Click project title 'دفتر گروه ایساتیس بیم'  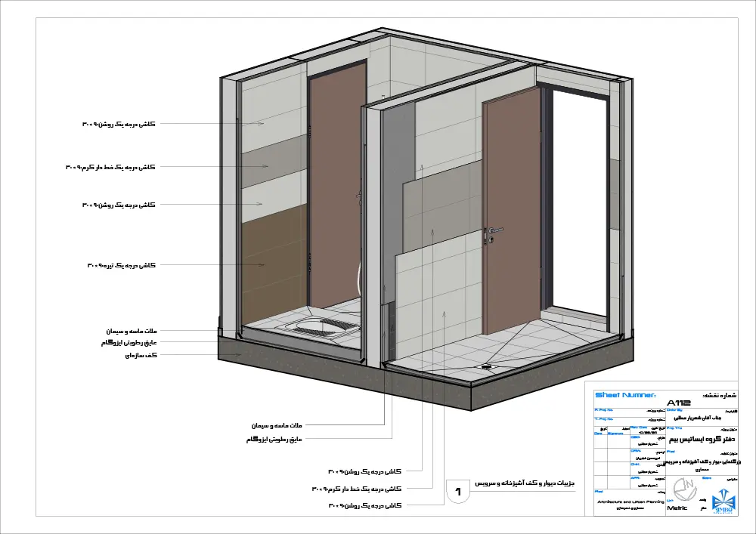702,438
